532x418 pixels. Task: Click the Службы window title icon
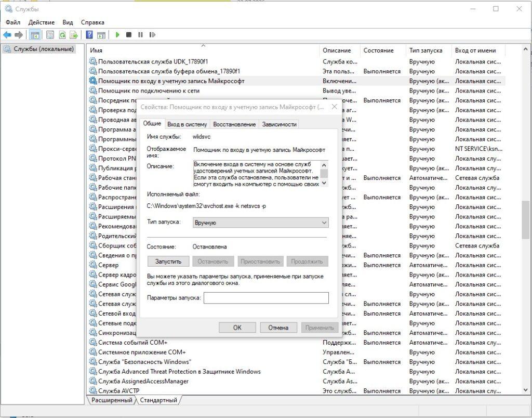click(8, 9)
